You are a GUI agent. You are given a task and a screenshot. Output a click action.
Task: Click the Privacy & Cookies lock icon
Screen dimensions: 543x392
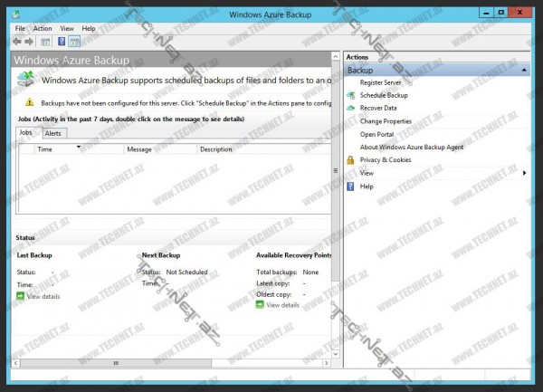click(x=351, y=159)
